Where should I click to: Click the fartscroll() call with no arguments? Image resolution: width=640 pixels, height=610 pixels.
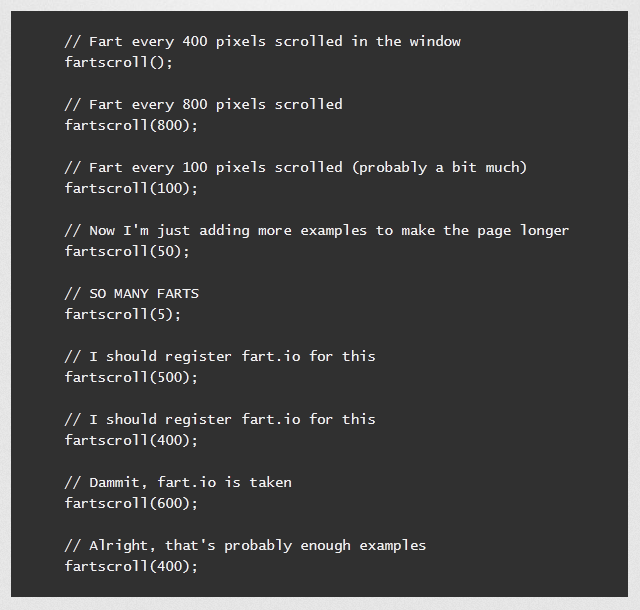(x=119, y=62)
